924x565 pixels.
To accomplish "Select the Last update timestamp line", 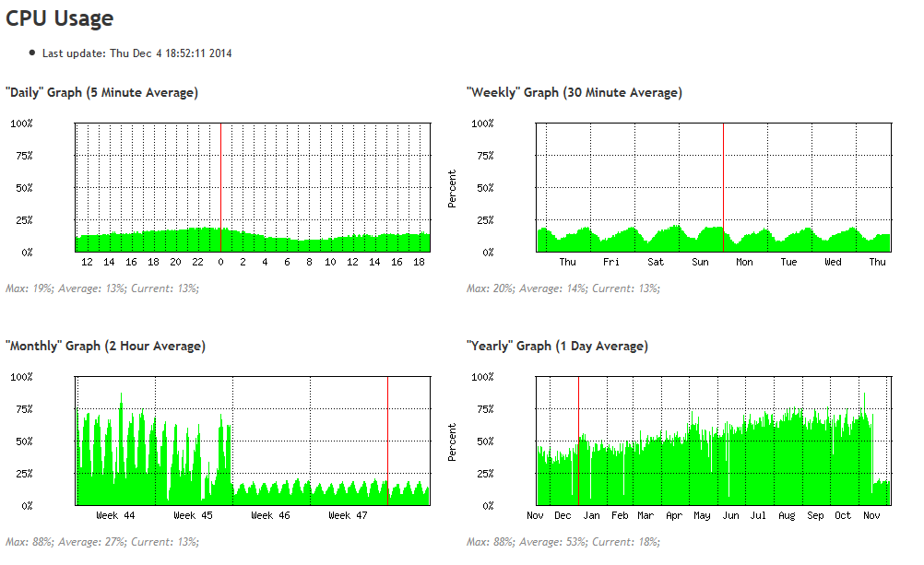I will click(136, 53).
